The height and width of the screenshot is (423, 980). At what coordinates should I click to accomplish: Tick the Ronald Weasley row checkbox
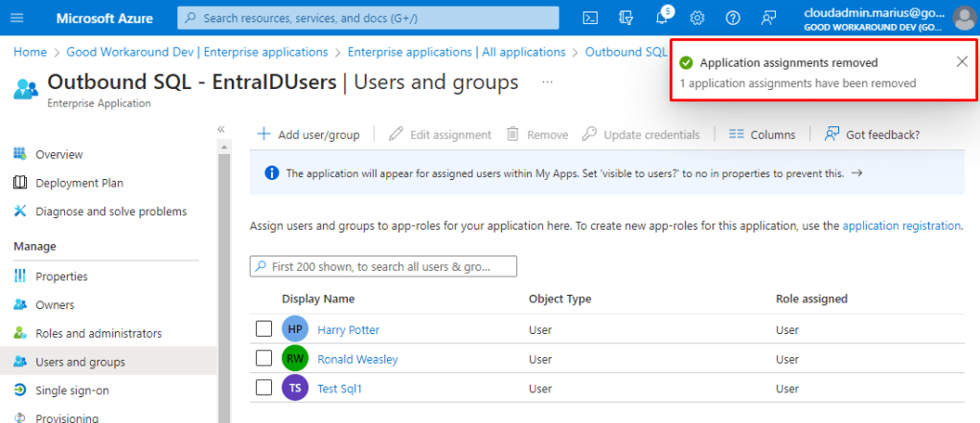click(x=264, y=359)
